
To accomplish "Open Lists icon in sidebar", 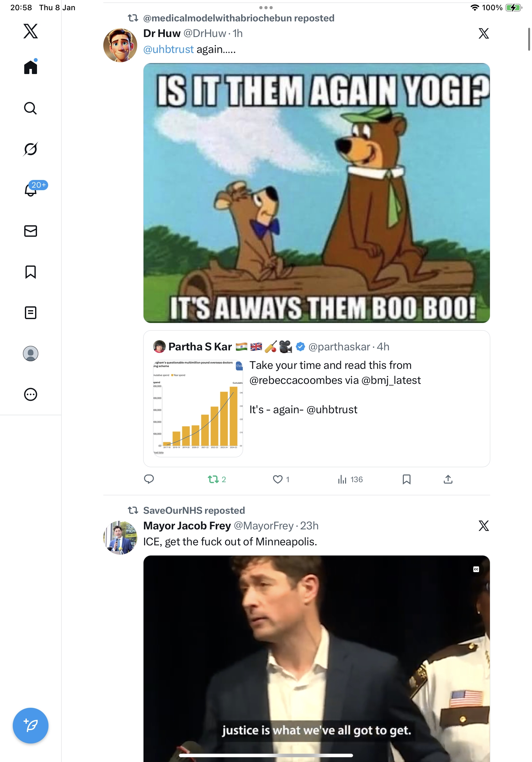I will pyautogui.click(x=31, y=313).
